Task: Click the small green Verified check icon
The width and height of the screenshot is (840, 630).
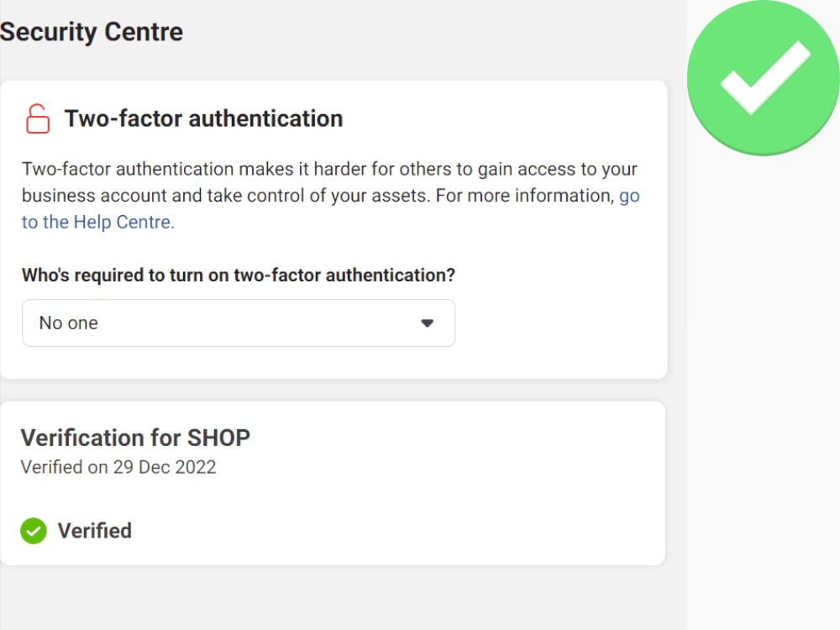Action: click(x=34, y=531)
